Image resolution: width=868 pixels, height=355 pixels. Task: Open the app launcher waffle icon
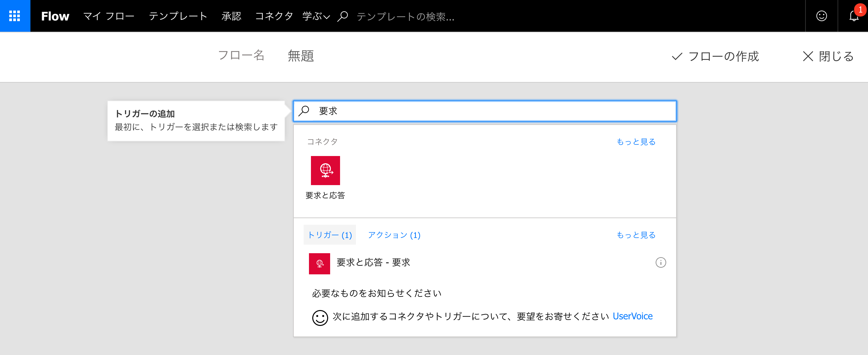[15, 16]
